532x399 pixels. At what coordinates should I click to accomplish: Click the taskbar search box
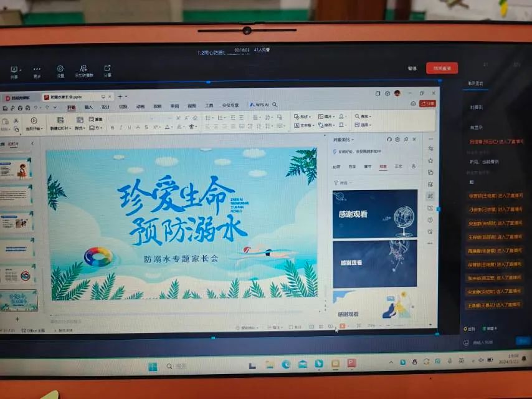(x=177, y=367)
